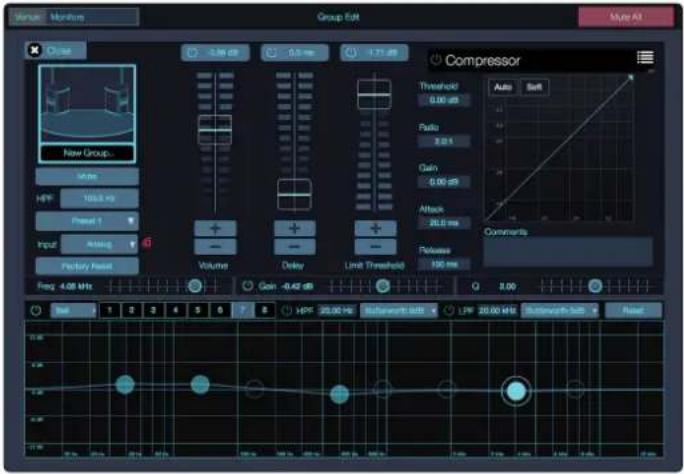The height and width of the screenshot is (474, 684).
Task: Click the Freq slider knob
Action: pyautogui.click(x=195, y=286)
